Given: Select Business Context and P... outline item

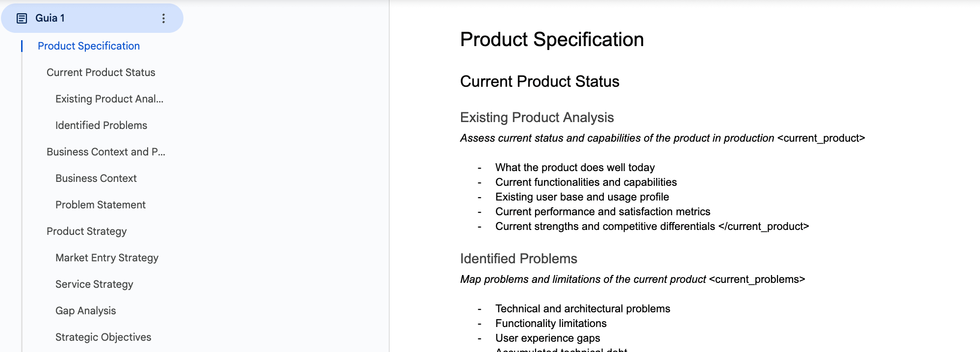Looking at the screenshot, I should coord(106,152).
